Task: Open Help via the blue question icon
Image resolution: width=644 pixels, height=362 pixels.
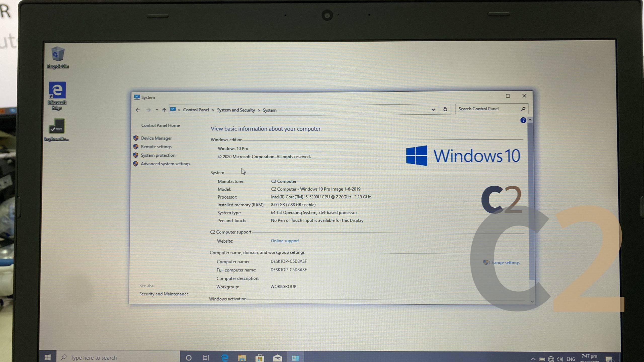Action: [x=523, y=120]
